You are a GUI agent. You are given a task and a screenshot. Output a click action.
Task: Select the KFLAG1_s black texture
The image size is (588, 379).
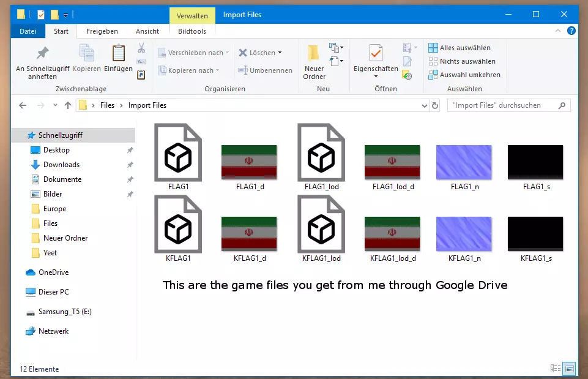(536, 239)
